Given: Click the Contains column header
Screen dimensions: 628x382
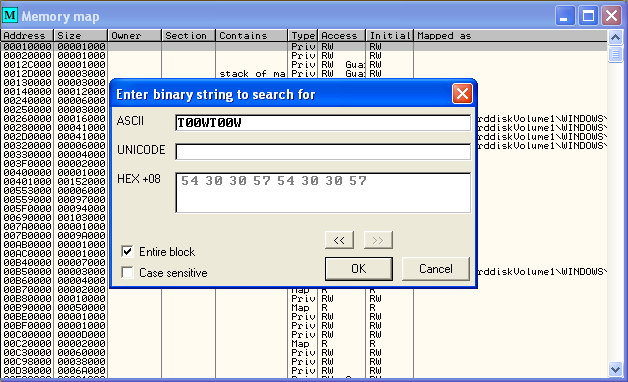Looking at the screenshot, I should point(252,36).
